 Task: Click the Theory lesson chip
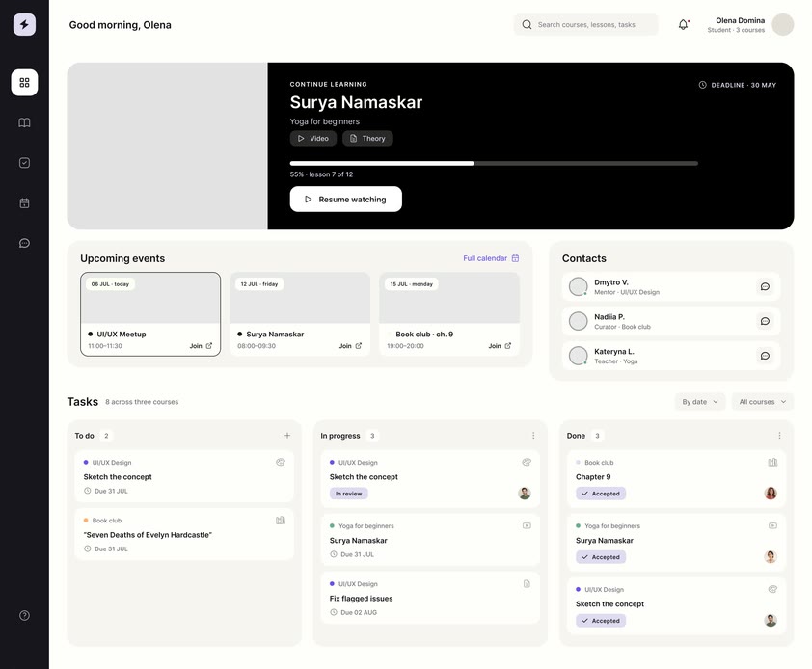pyautogui.click(x=367, y=138)
